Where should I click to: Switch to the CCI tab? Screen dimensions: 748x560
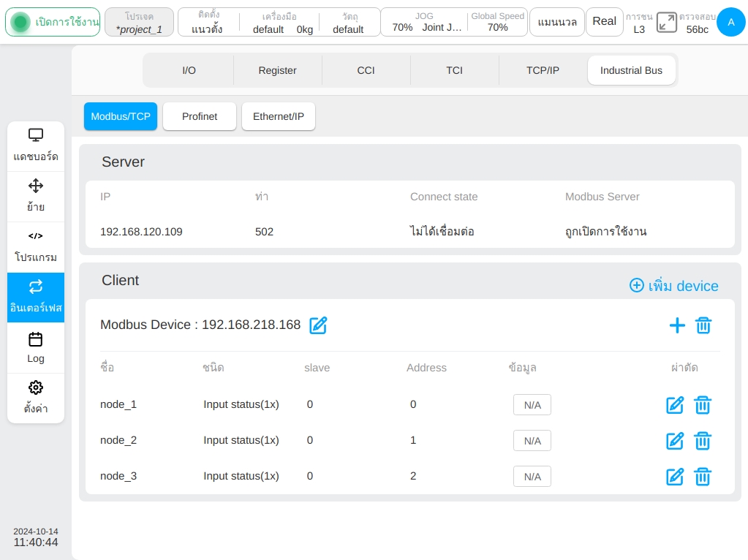(366, 70)
